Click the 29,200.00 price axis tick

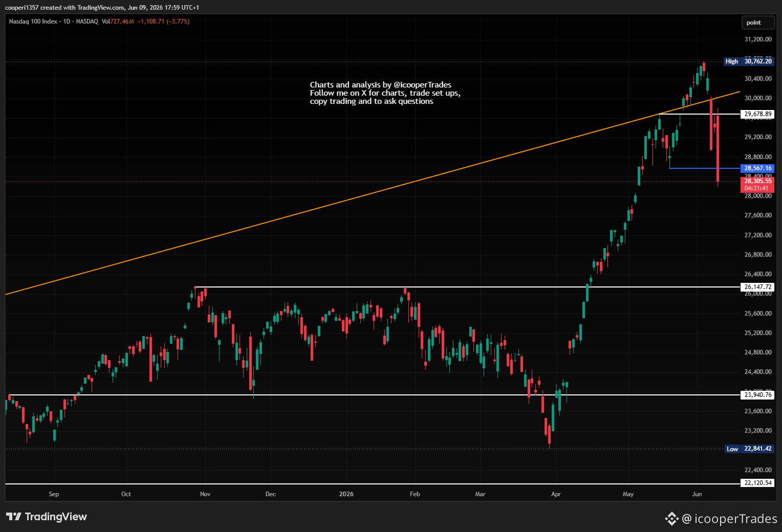click(758, 137)
